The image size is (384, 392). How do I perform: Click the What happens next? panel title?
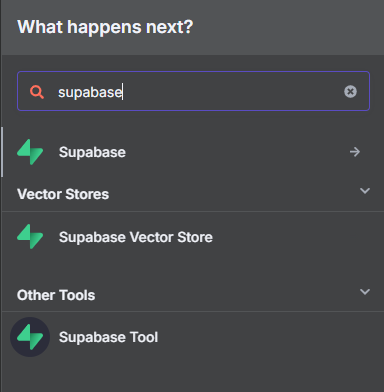(105, 27)
